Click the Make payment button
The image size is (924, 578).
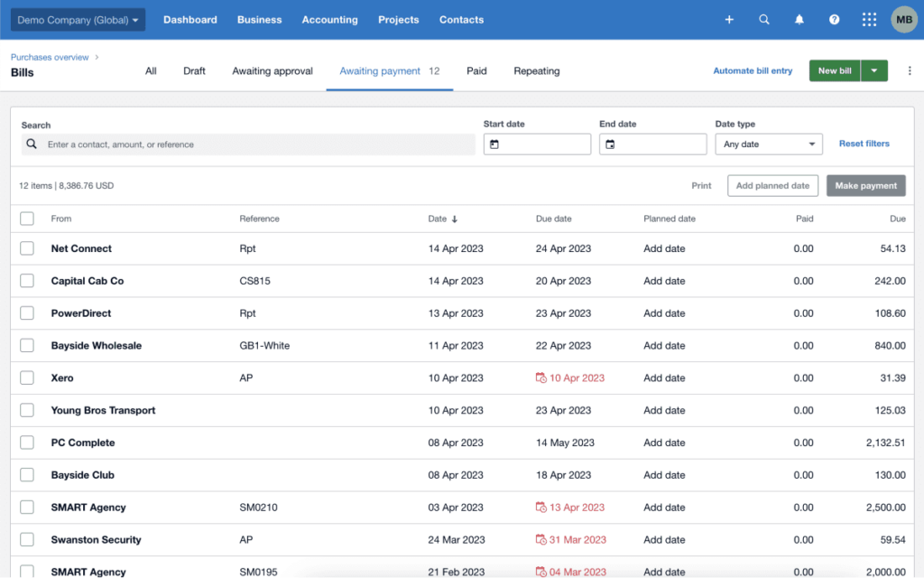(865, 185)
